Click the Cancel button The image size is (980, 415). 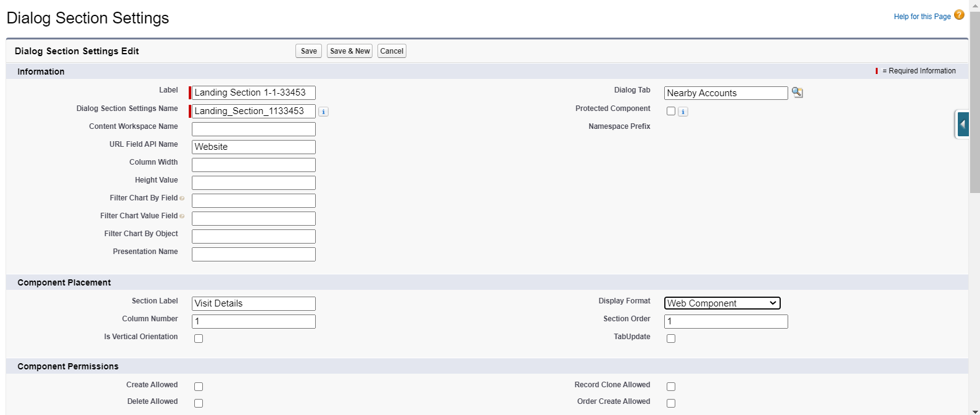(392, 51)
